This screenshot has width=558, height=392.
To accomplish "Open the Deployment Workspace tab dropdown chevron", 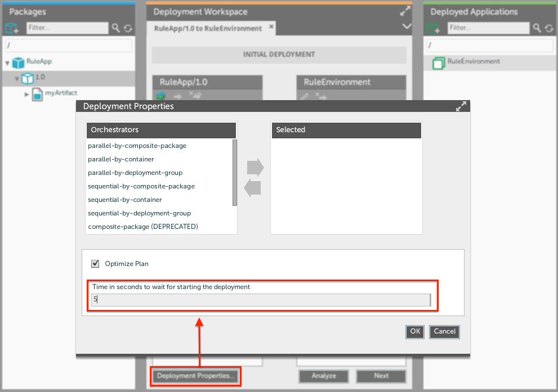I will (407, 26).
